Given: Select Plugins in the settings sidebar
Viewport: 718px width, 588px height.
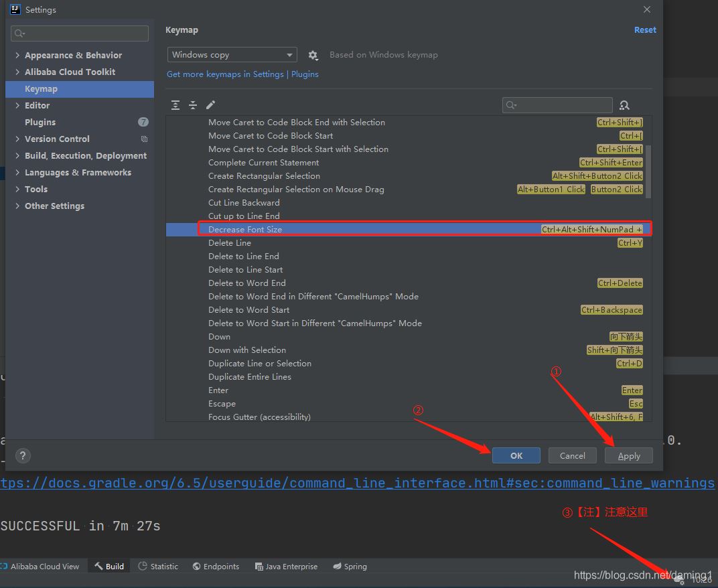Looking at the screenshot, I should (40, 122).
